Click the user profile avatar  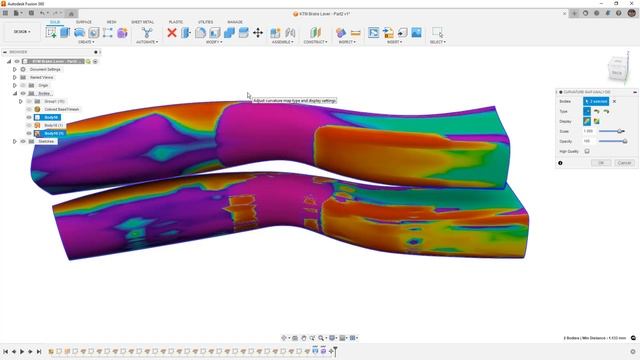(632, 13)
